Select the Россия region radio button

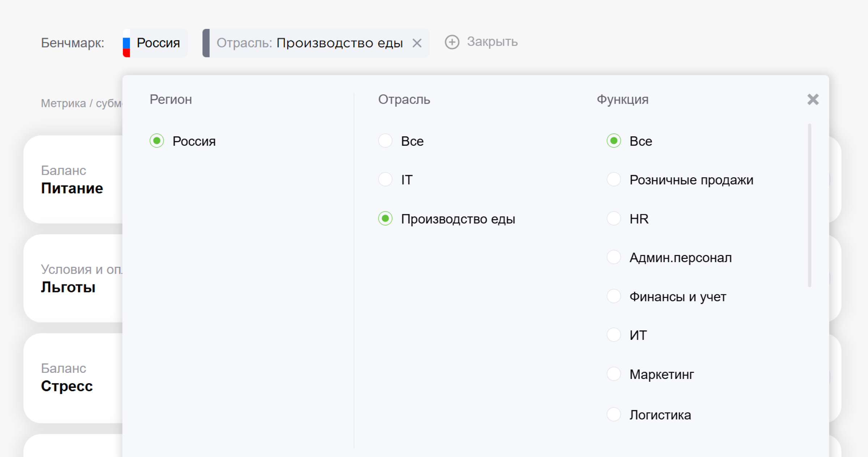[157, 141]
